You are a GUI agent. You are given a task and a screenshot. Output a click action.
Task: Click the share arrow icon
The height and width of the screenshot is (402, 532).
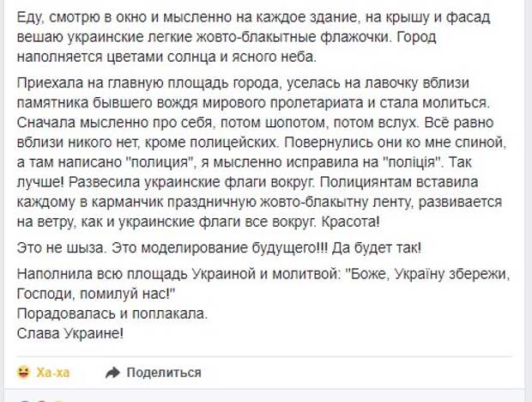pyautogui.click(x=112, y=373)
